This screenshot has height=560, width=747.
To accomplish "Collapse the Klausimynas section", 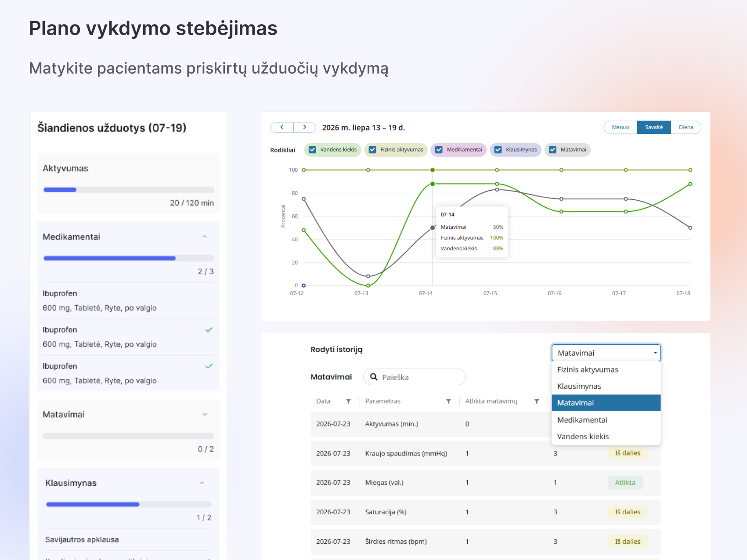I will (202, 483).
